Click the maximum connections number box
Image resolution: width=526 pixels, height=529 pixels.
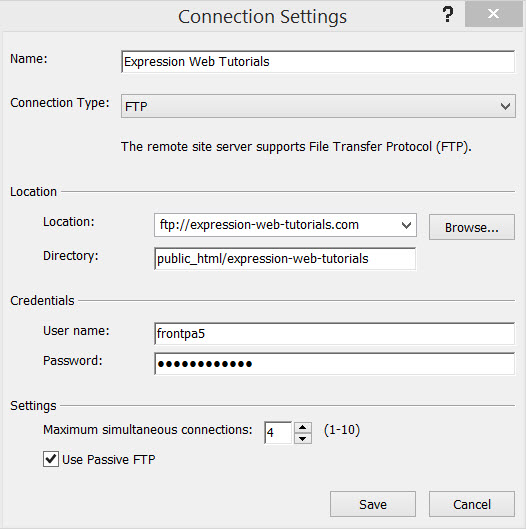click(278, 433)
